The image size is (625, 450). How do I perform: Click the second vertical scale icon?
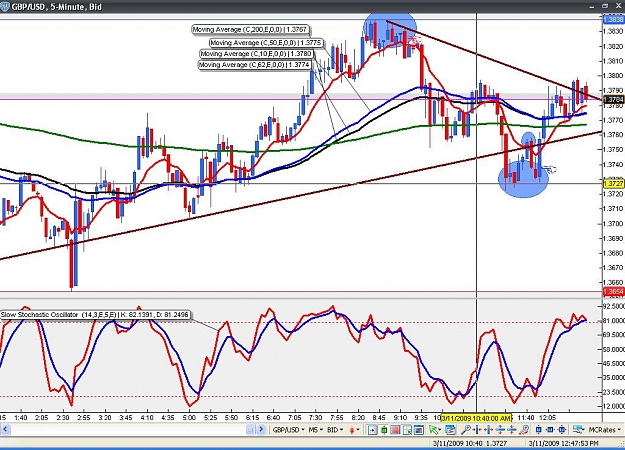511,430
